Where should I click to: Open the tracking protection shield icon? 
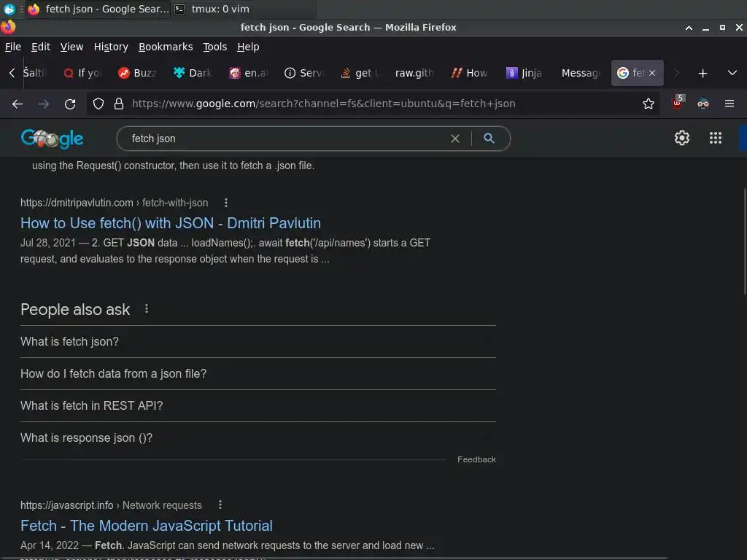pyautogui.click(x=98, y=104)
